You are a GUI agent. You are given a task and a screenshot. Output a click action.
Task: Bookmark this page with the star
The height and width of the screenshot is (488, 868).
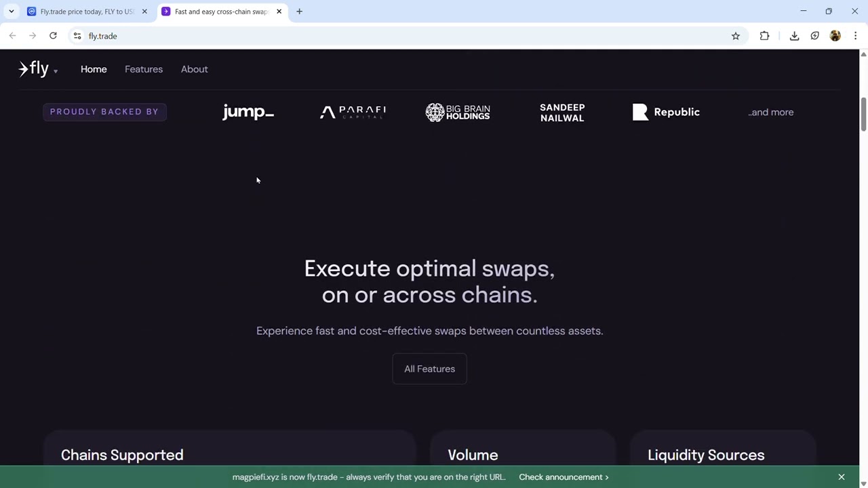click(x=736, y=36)
